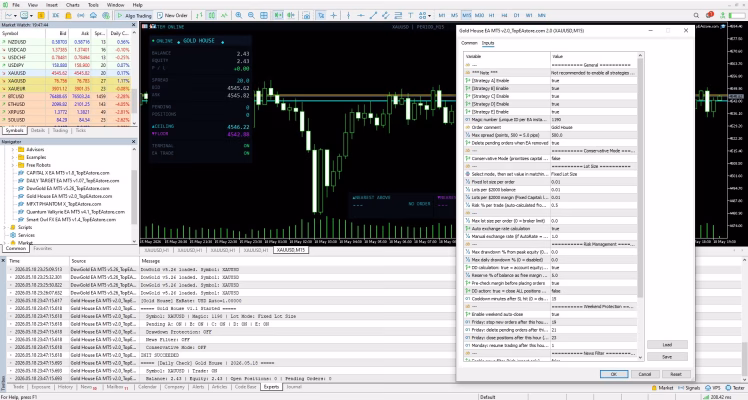
Task: Select the trendline drawing tool
Action: (x=373, y=15)
